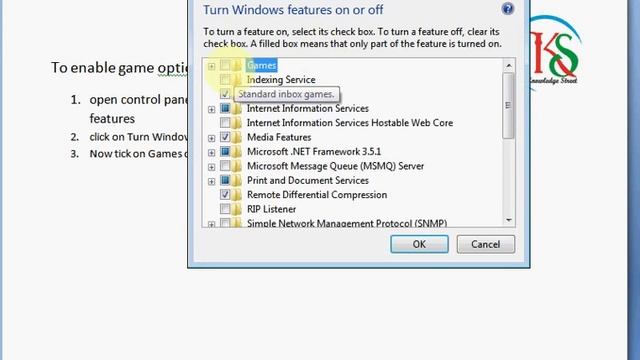Click the Remote Differential Compression folder icon
This screenshot has width=640, height=360.
(237, 195)
